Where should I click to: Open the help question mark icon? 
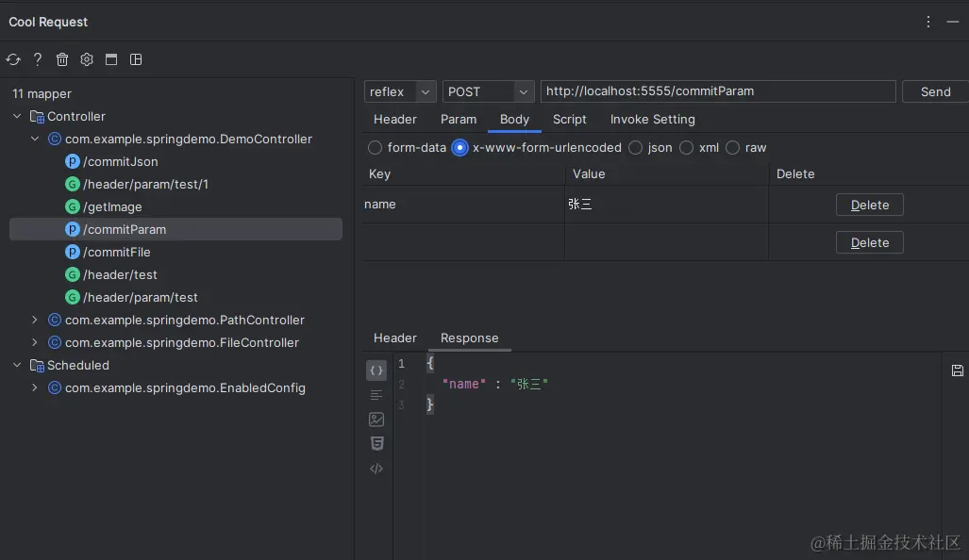[x=38, y=59]
